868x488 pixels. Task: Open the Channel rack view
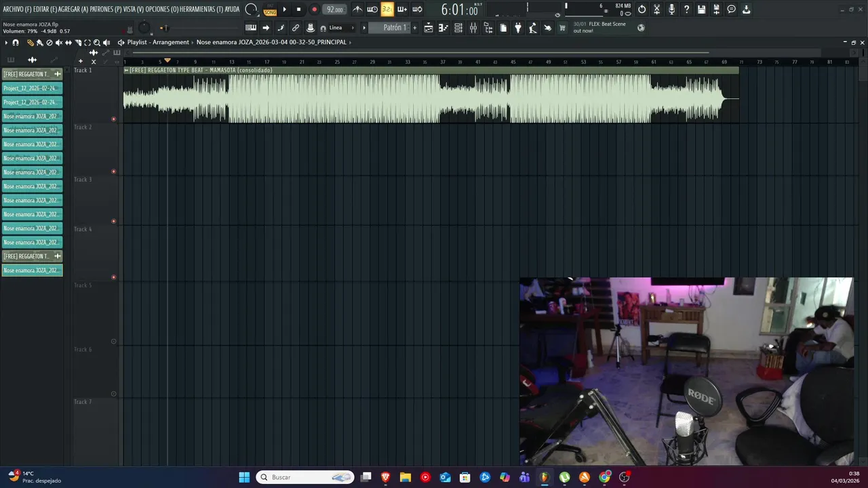pyautogui.click(x=458, y=28)
